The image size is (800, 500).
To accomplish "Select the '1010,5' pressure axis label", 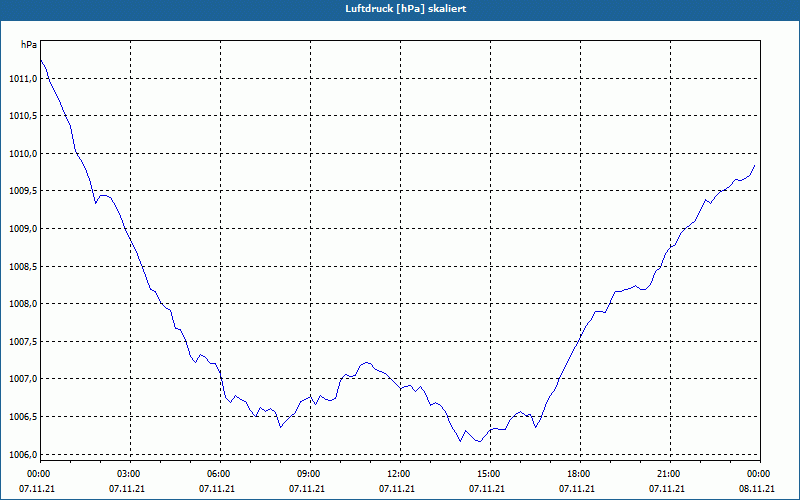I will point(23,116).
